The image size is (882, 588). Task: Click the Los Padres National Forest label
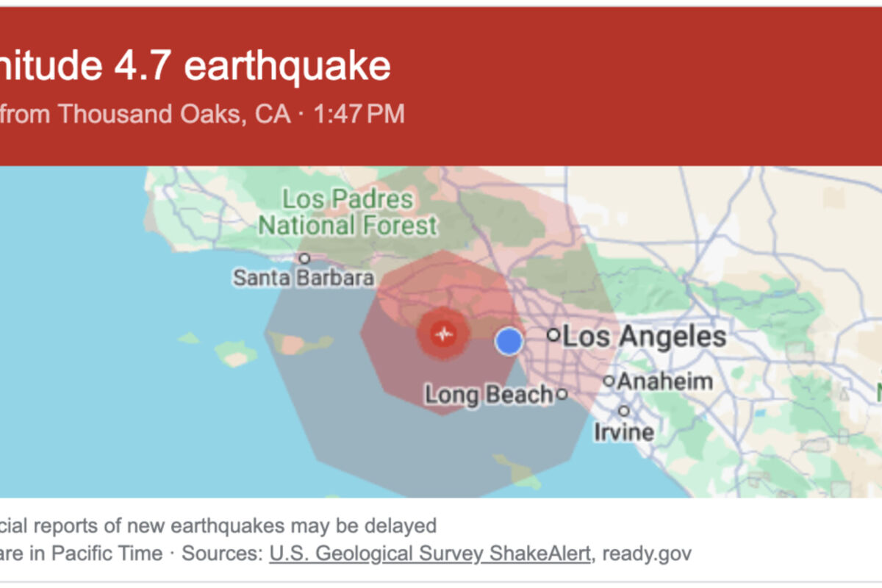point(348,212)
